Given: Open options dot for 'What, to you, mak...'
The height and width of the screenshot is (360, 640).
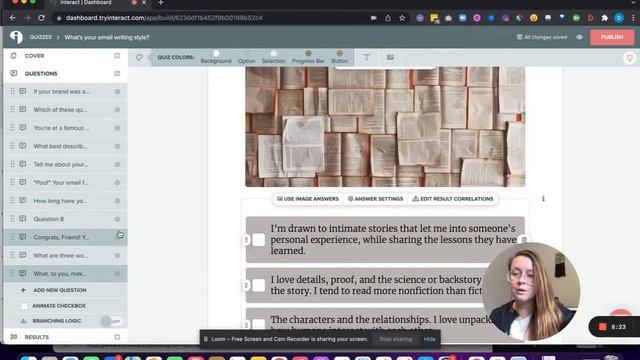Looking at the screenshot, I should [x=117, y=273].
